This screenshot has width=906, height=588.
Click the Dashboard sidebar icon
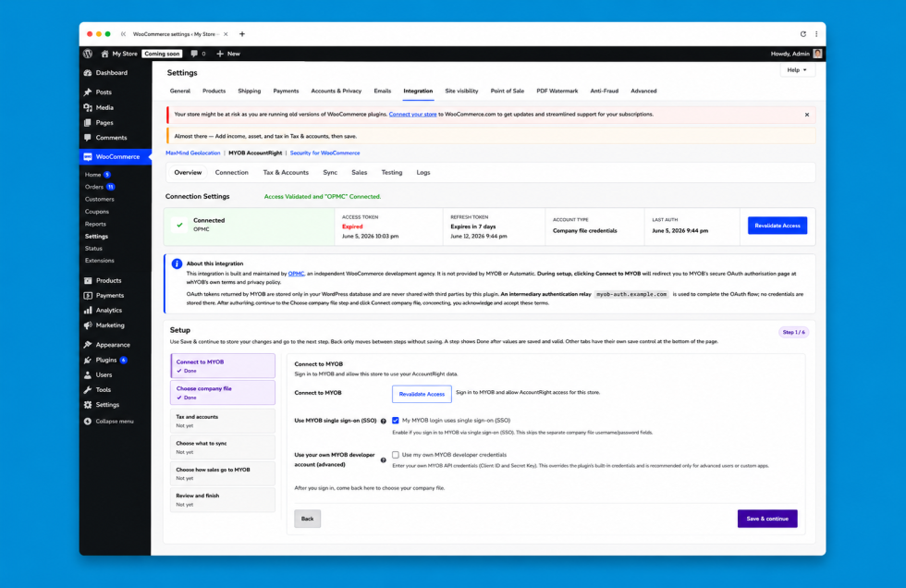click(x=88, y=73)
